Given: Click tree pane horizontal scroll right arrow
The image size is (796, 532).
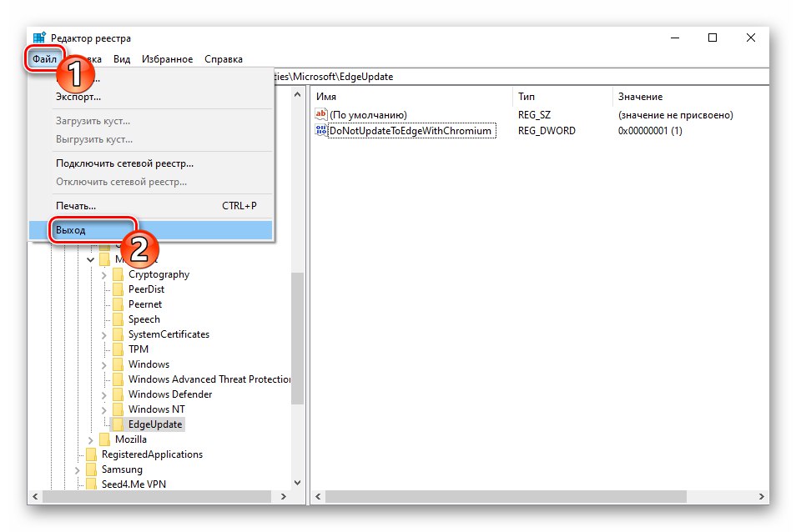Looking at the screenshot, I should point(283,496).
